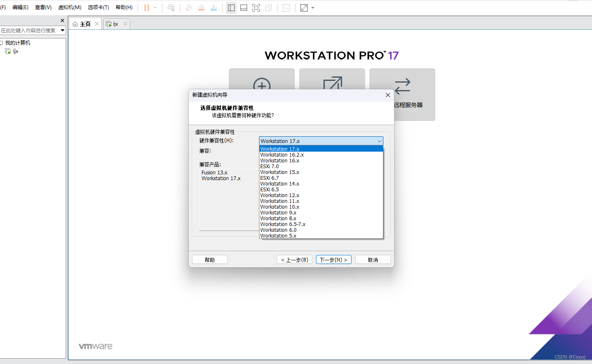Screen dimensions: 592x364
Task: Click the console view toolbar icon
Action: 286,8
